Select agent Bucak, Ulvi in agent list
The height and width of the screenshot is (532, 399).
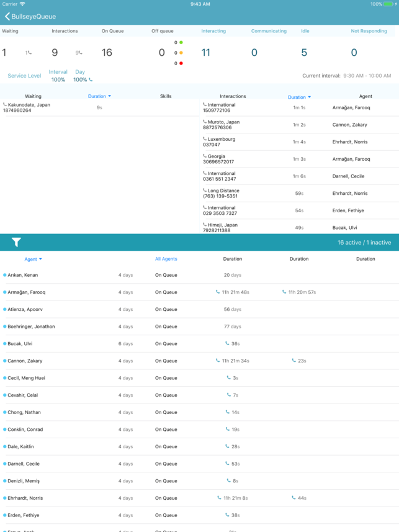pyautogui.click(x=20, y=344)
